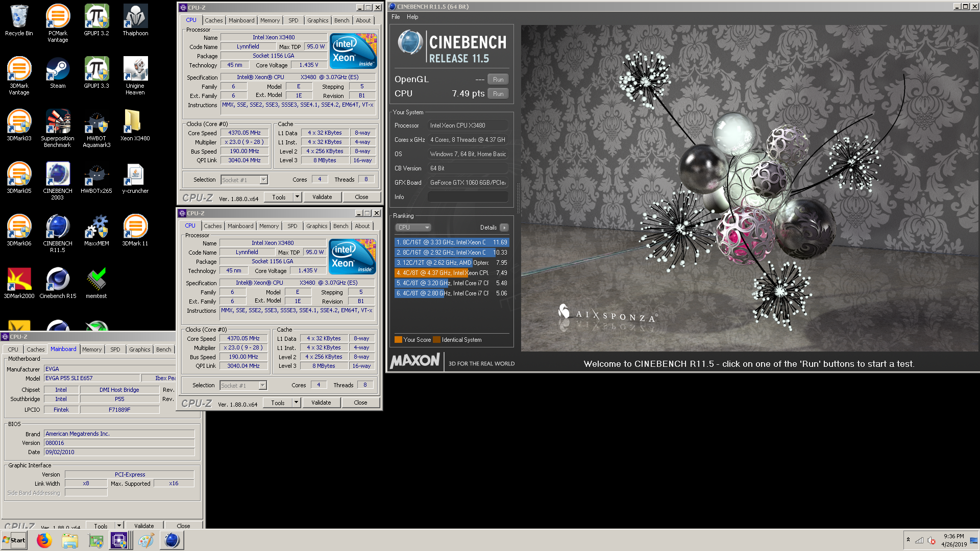Open File Explorer from taskbar
Image resolution: width=980 pixels, height=551 pixels.
click(70, 540)
